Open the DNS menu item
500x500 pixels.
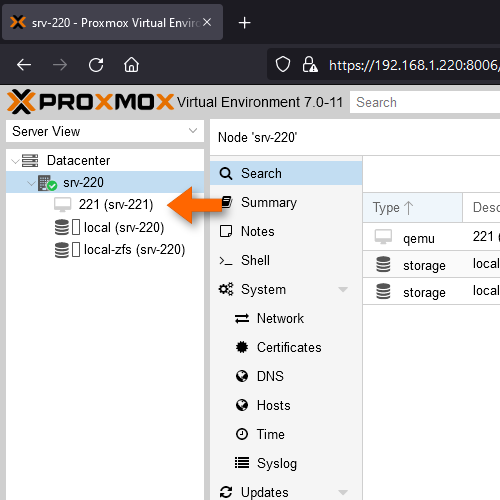coord(286,376)
